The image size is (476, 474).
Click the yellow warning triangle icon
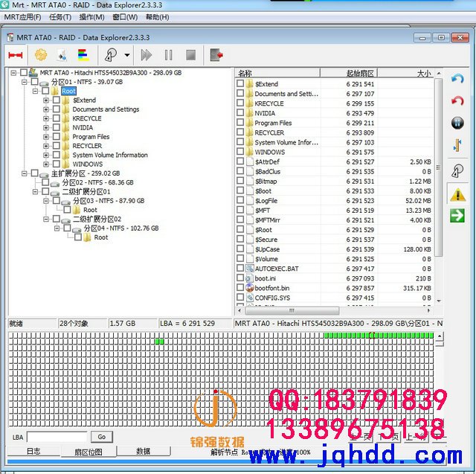tap(458, 195)
